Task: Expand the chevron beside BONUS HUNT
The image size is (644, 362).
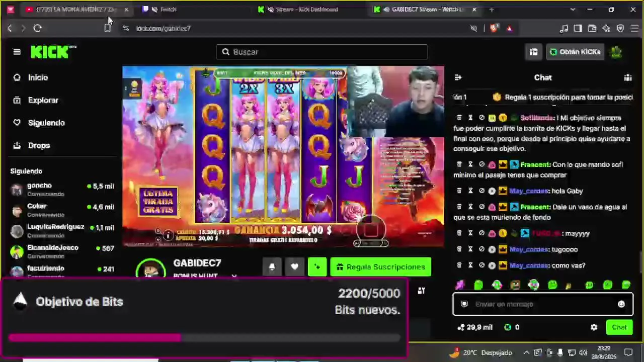Action: click(x=234, y=276)
